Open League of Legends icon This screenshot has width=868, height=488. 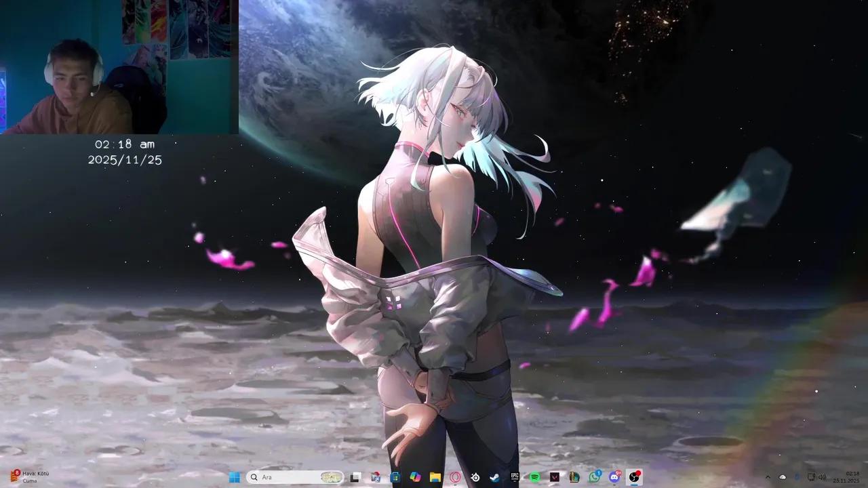tap(574, 477)
